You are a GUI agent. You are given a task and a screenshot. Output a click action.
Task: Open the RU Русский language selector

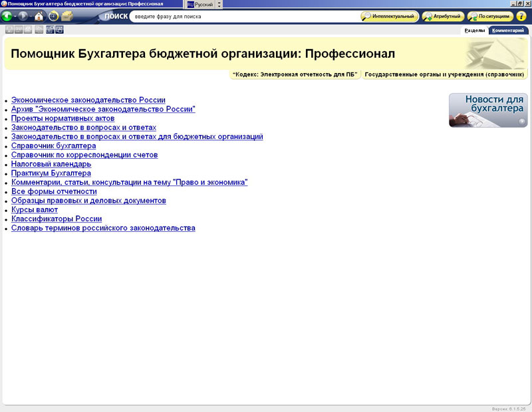tap(200, 4)
